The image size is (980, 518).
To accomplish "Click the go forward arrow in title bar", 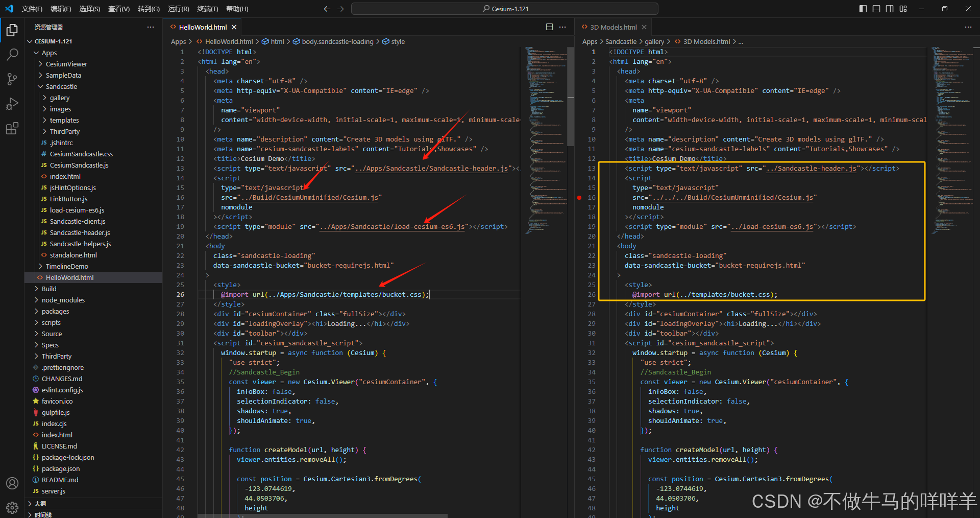I will (340, 9).
